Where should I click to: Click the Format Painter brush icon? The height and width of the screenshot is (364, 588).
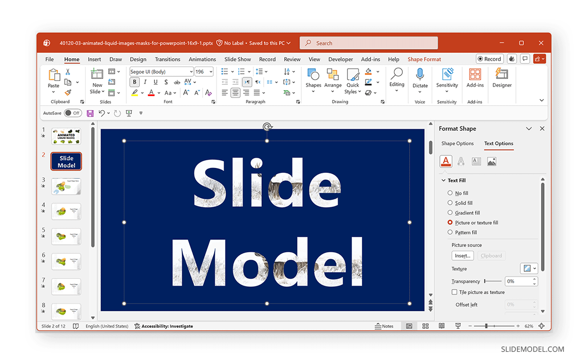[68, 92]
